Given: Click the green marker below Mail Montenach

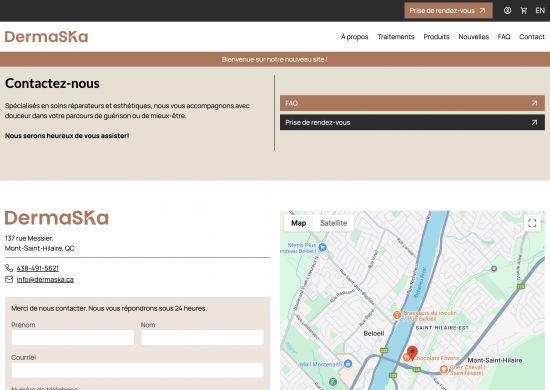Looking at the screenshot, I should point(333,382).
